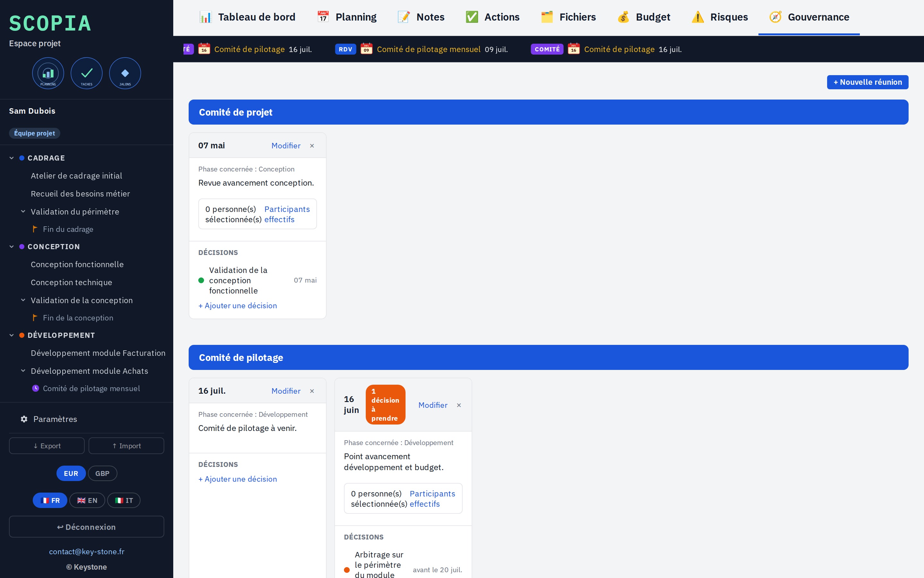Click the Notes memo icon
This screenshot has height=578, width=924.
click(404, 17)
